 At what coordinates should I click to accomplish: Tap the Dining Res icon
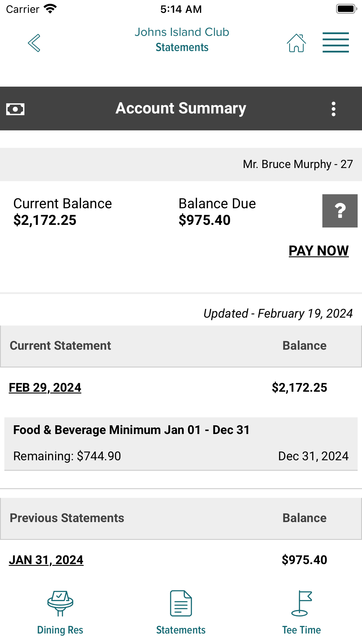point(60,603)
